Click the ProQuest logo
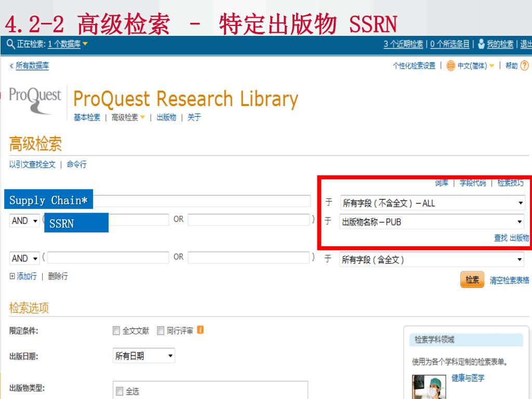The image size is (532, 399). click(x=35, y=100)
